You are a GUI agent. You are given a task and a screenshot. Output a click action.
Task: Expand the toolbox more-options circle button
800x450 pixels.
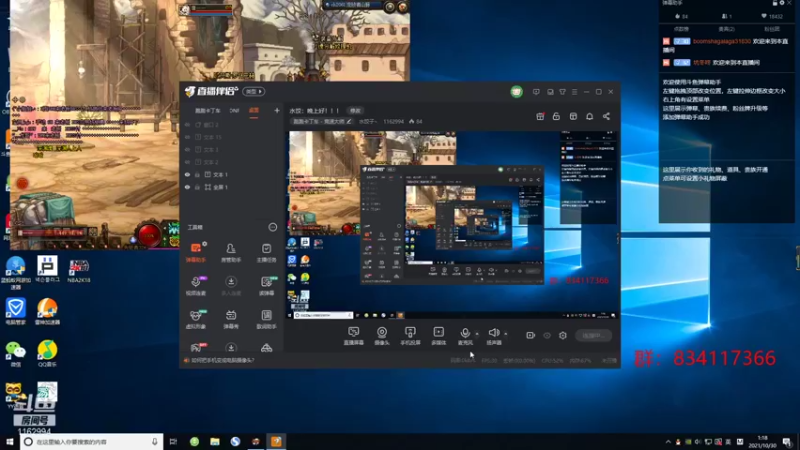point(273,227)
